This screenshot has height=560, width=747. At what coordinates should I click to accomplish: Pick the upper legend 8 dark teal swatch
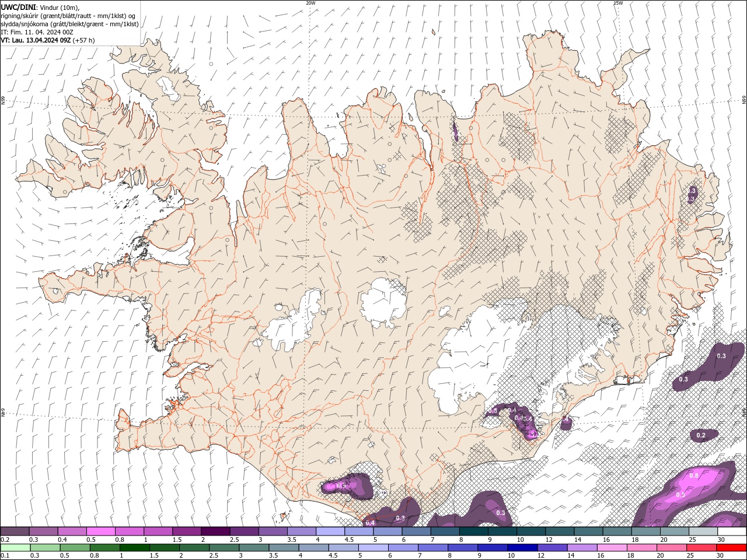coord(474,531)
